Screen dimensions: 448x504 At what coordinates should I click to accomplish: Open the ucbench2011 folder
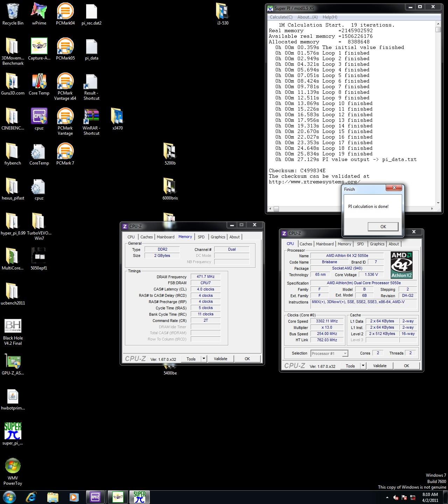13,294
